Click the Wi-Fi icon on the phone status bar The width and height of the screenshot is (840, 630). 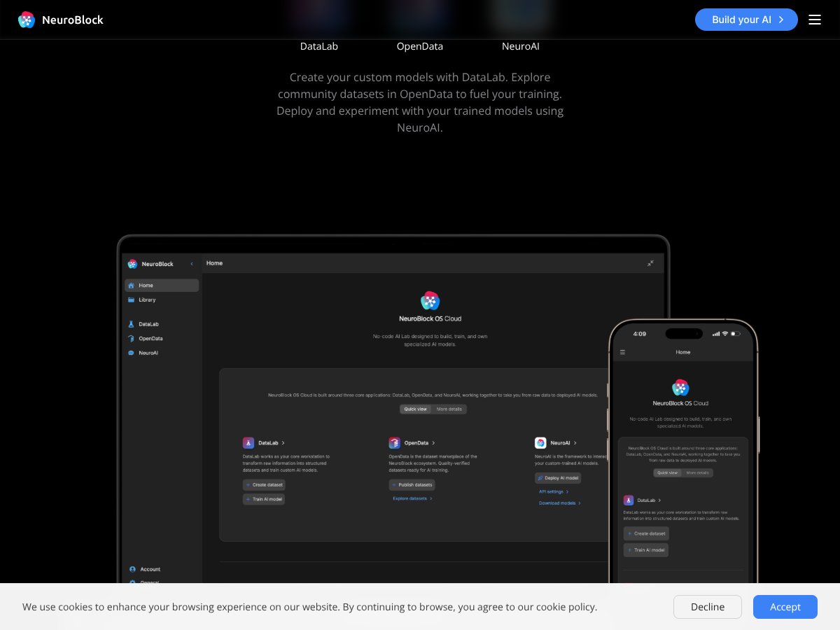pos(725,334)
